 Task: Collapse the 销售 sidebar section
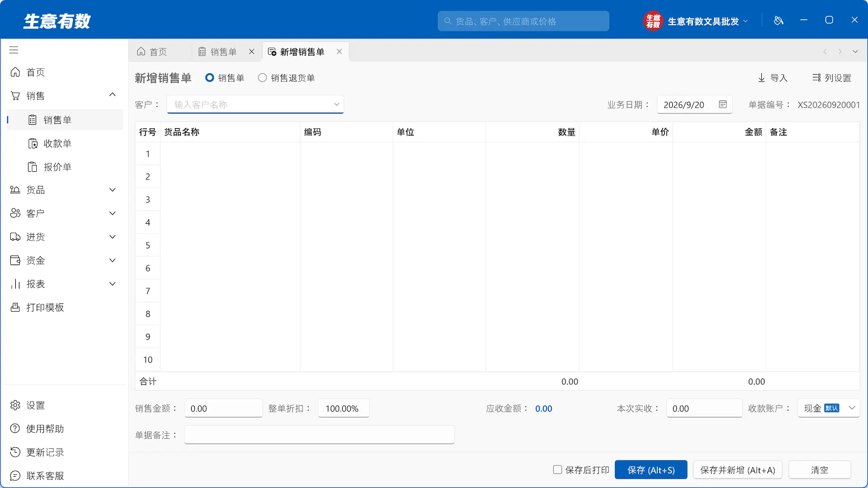pyautogui.click(x=113, y=95)
